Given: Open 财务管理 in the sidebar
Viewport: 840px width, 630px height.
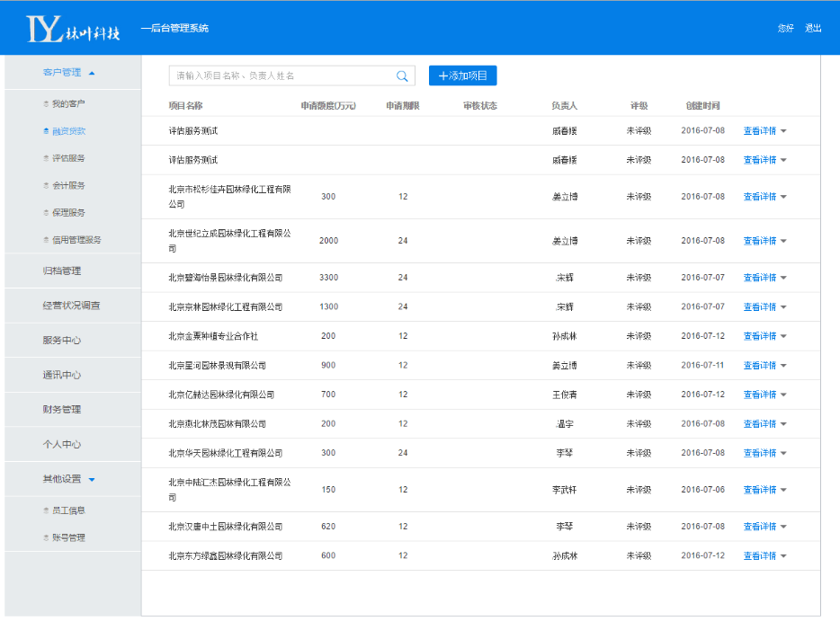Looking at the screenshot, I should (62, 410).
